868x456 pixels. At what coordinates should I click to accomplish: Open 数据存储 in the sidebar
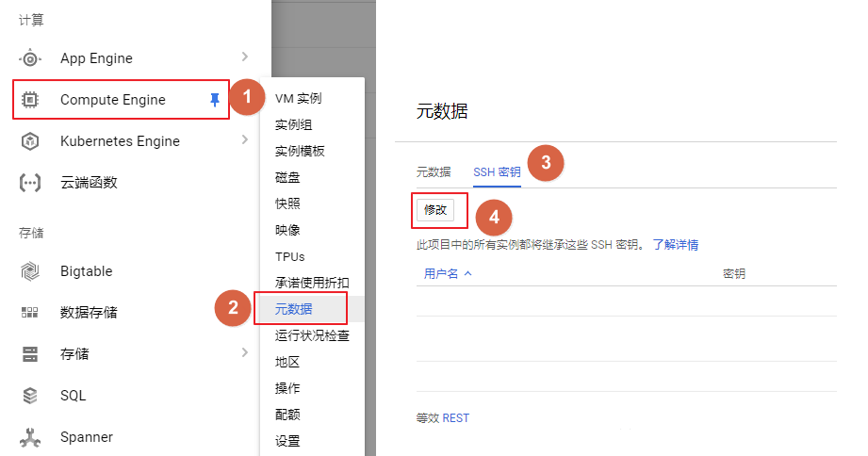89,313
